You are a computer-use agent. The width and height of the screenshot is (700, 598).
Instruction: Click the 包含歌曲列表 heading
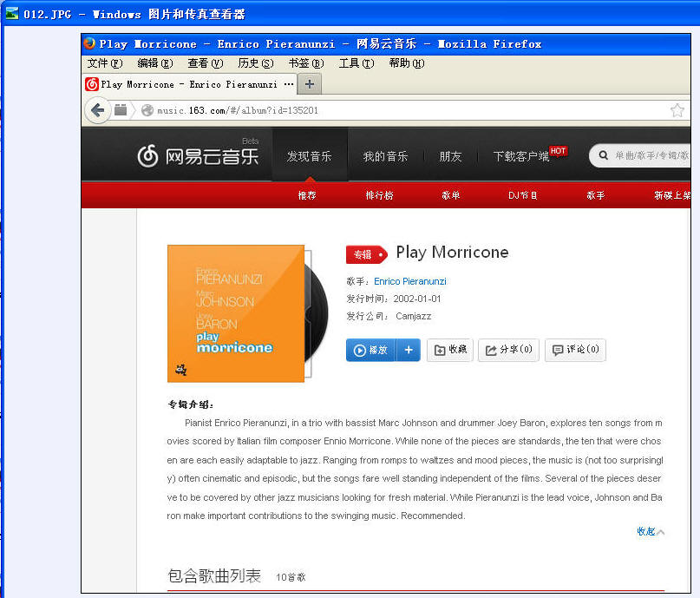pos(214,575)
